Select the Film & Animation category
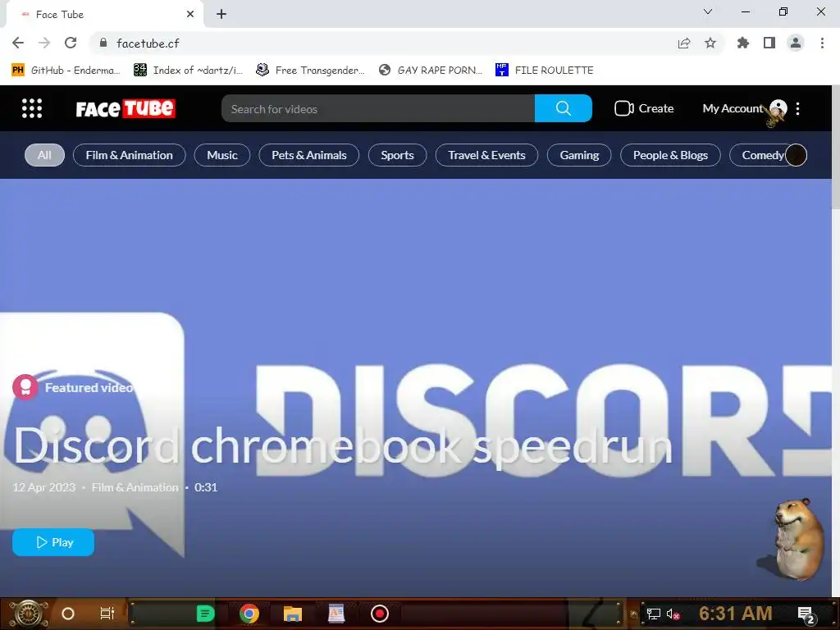This screenshot has height=630, width=840. click(x=129, y=155)
